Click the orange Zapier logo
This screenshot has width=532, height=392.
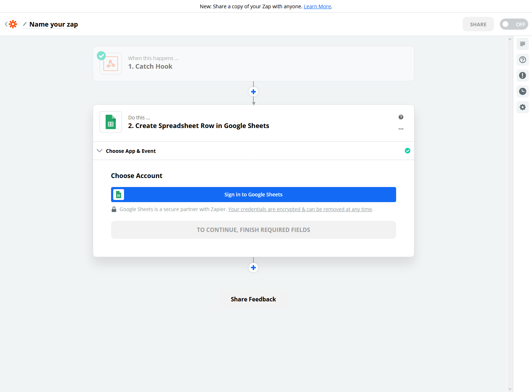pos(13,24)
